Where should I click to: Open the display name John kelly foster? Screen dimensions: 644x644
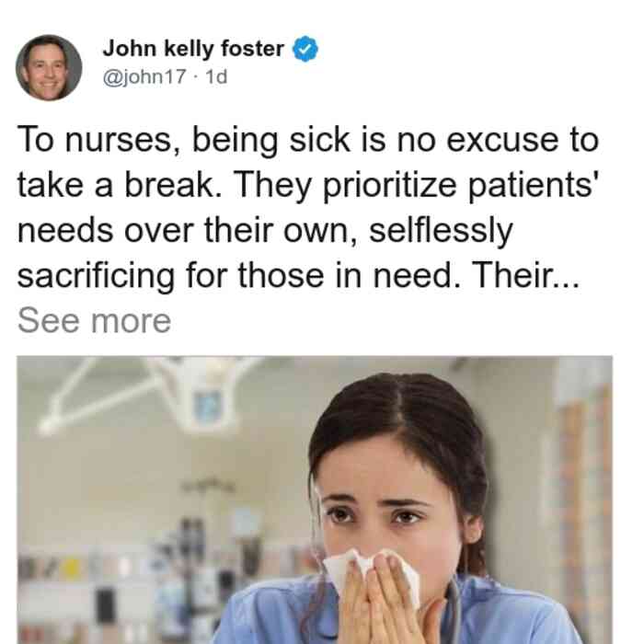pyautogui.click(x=193, y=49)
